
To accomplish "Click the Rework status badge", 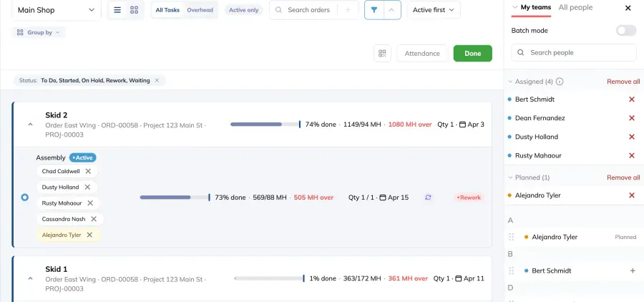I will pyautogui.click(x=469, y=198).
